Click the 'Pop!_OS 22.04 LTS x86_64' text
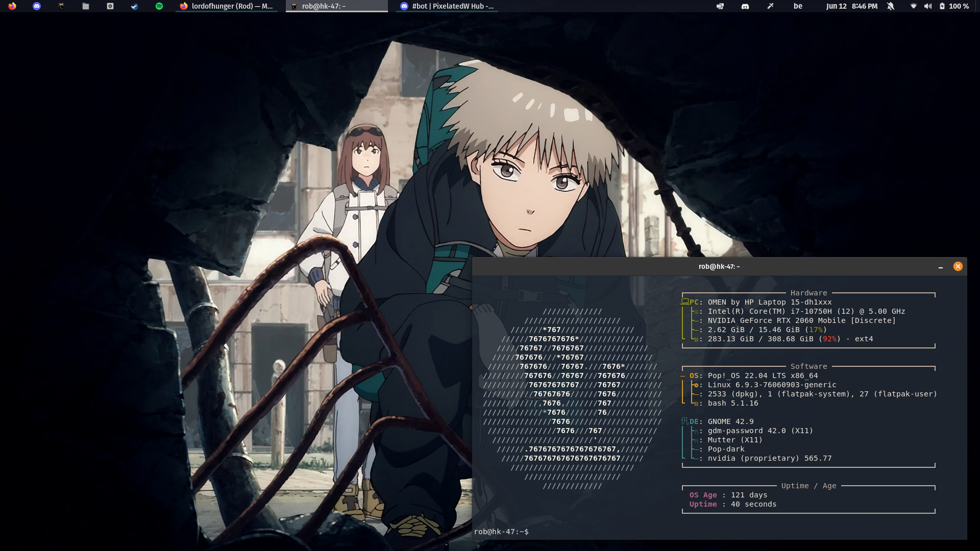The width and height of the screenshot is (980, 551). click(763, 375)
